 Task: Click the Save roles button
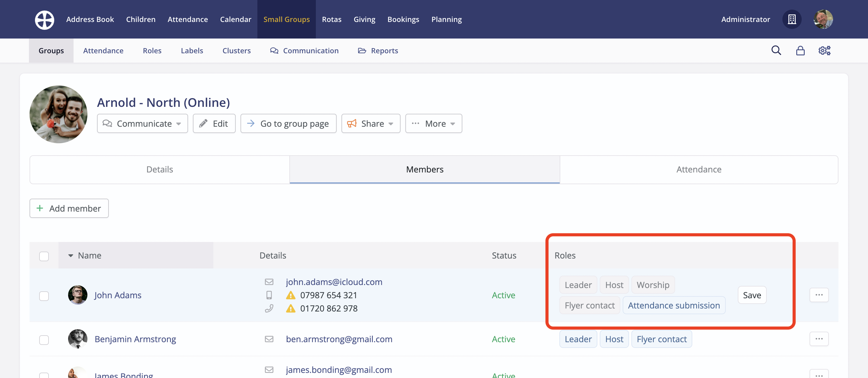point(752,295)
